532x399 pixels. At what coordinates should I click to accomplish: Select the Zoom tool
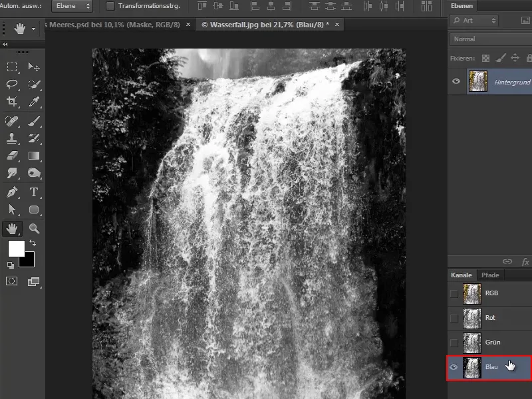click(x=34, y=229)
